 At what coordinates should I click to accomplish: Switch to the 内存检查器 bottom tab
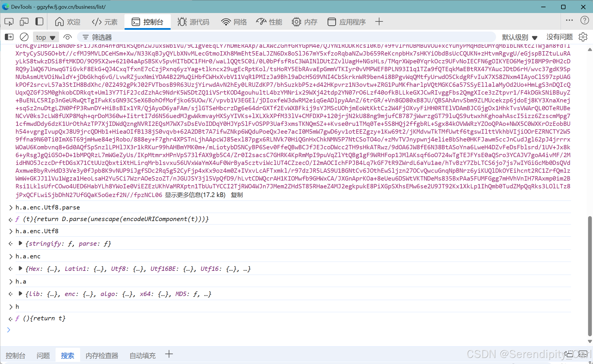coord(102,355)
